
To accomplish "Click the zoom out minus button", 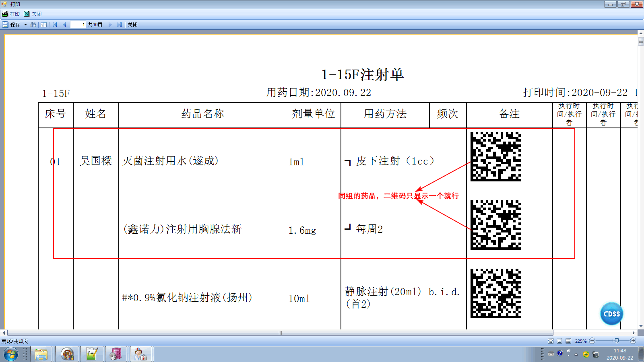I will point(592,341).
